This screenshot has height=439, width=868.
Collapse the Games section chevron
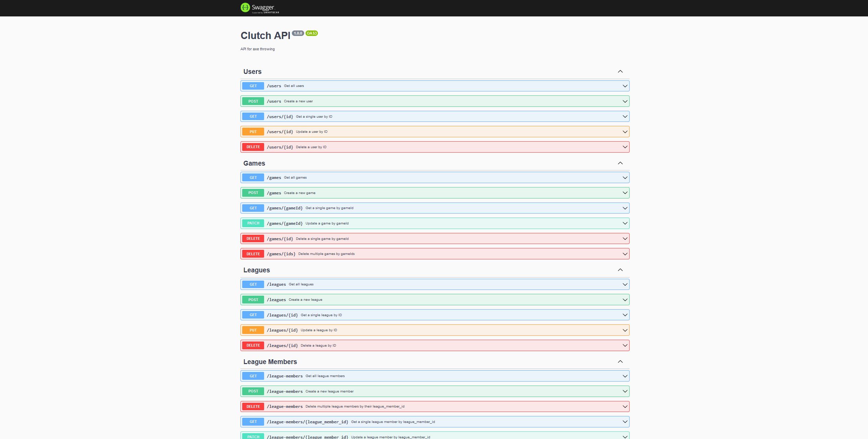tap(620, 163)
